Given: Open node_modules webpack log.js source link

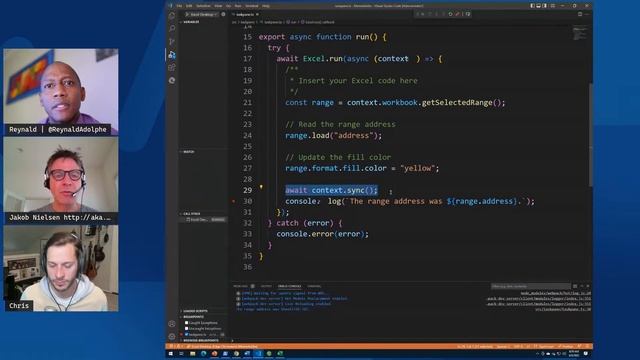Looking at the screenshot, I should 556,293.
